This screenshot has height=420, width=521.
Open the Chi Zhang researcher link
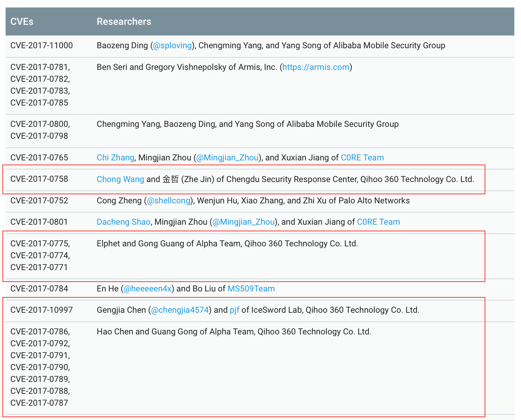point(115,158)
